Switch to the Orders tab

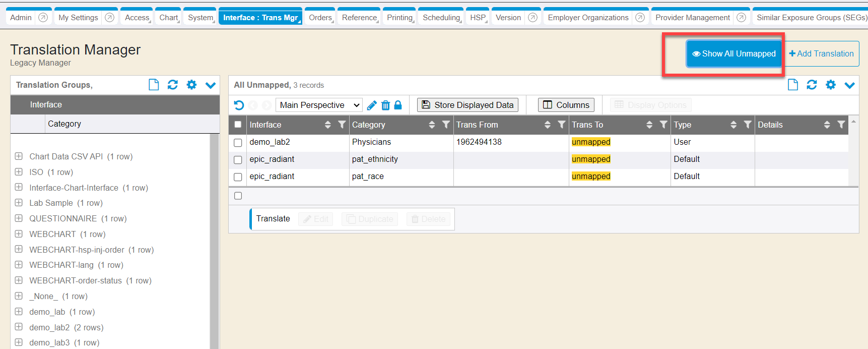pyautogui.click(x=320, y=18)
